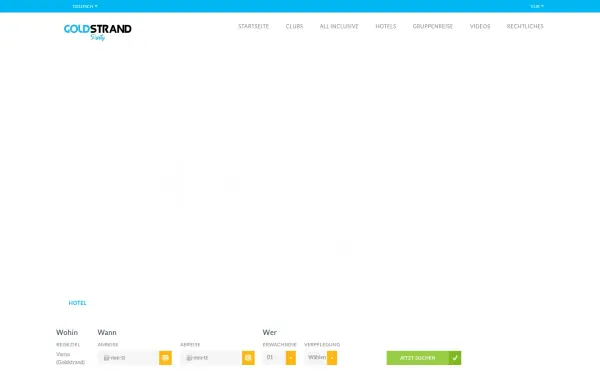The width and height of the screenshot is (600, 375).
Task: Open the Clubs menu item
Action: (x=294, y=26)
